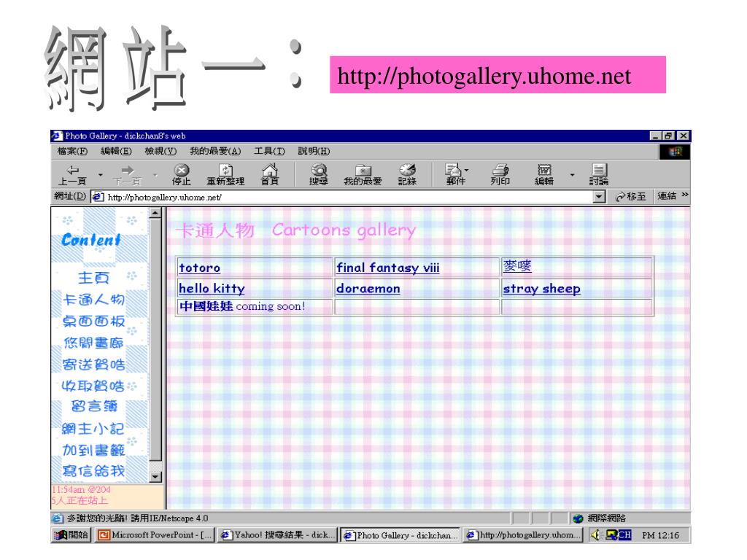Open the totoro gallery link
Viewport: 747px width, 560px height.
[200, 268]
